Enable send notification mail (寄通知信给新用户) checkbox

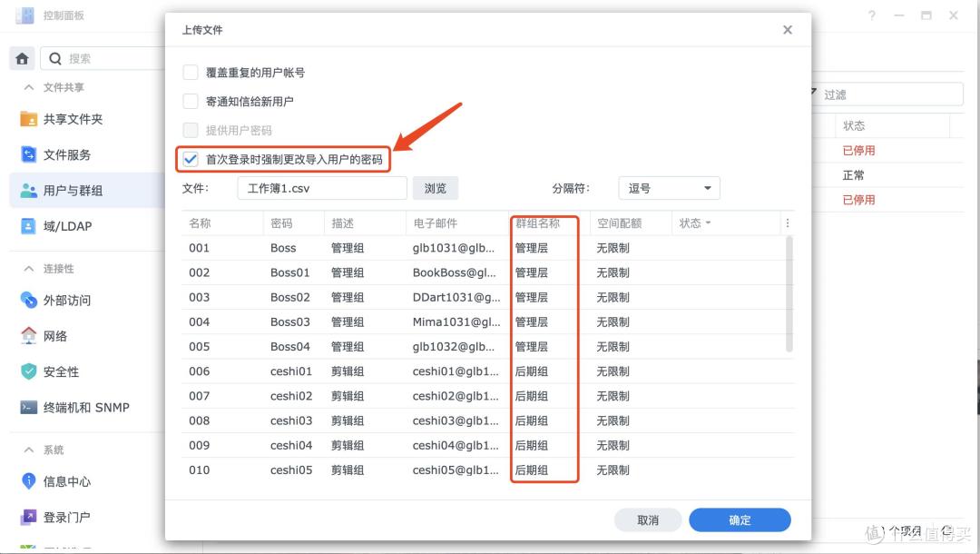191,101
